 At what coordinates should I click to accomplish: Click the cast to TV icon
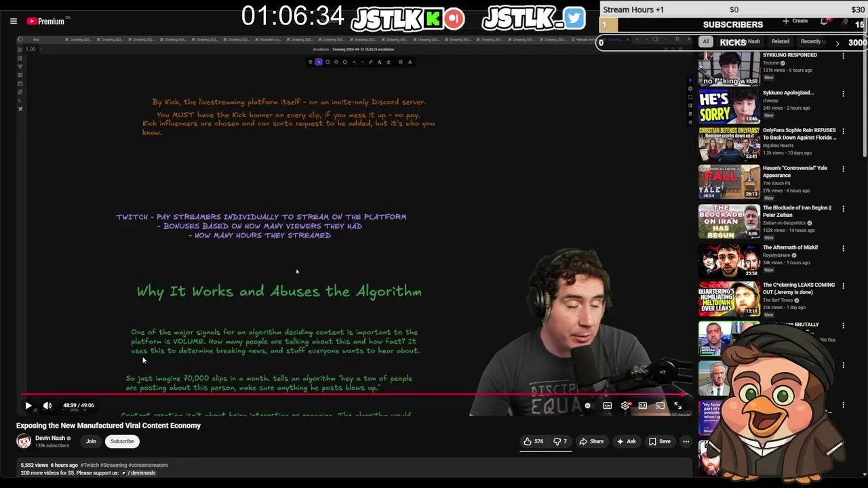pos(660,405)
